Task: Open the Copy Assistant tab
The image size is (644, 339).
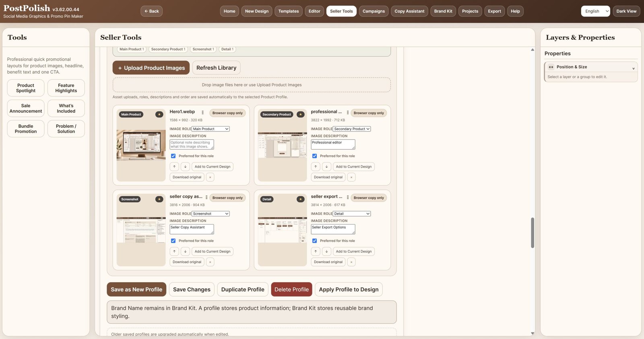Action: 409,11
